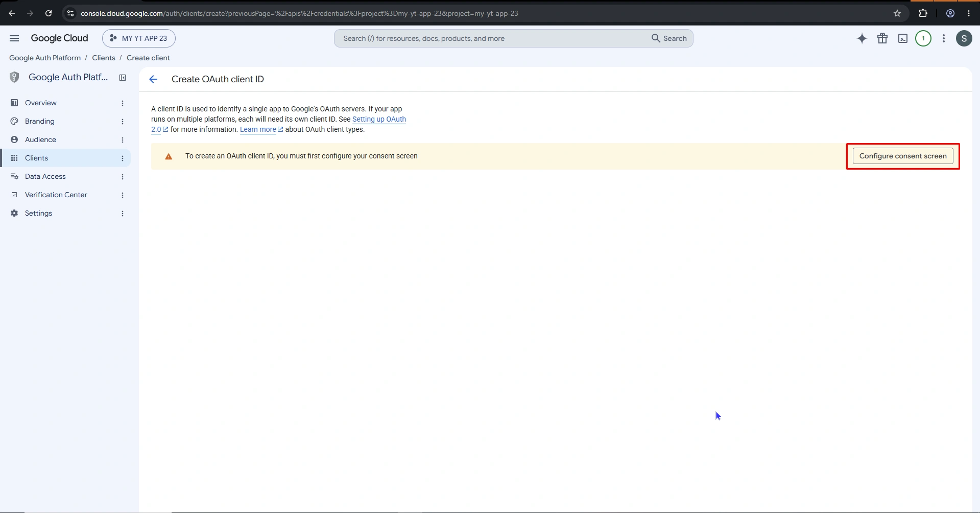Image resolution: width=980 pixels, height=513 pixels.
Task: Click the Settings gear icon
Action: click(14, 213)
